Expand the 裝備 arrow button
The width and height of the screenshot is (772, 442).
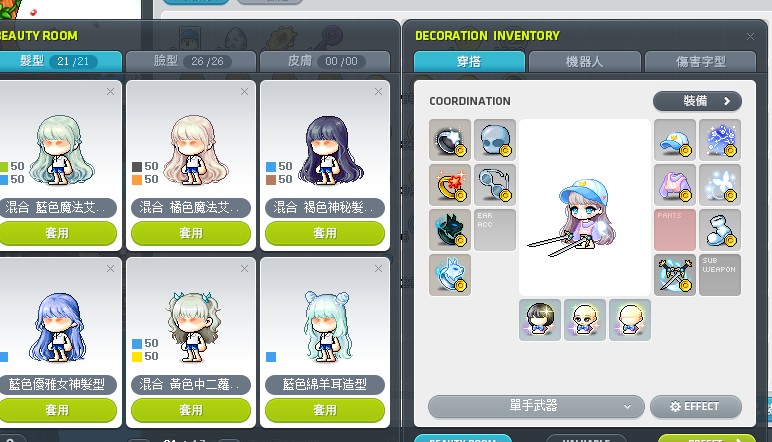coord(697,101)
